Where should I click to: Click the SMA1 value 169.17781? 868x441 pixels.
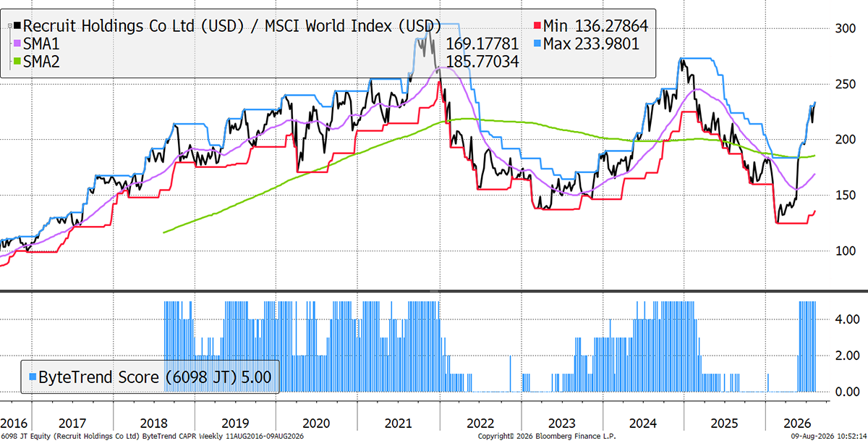(x=482, y=45)
